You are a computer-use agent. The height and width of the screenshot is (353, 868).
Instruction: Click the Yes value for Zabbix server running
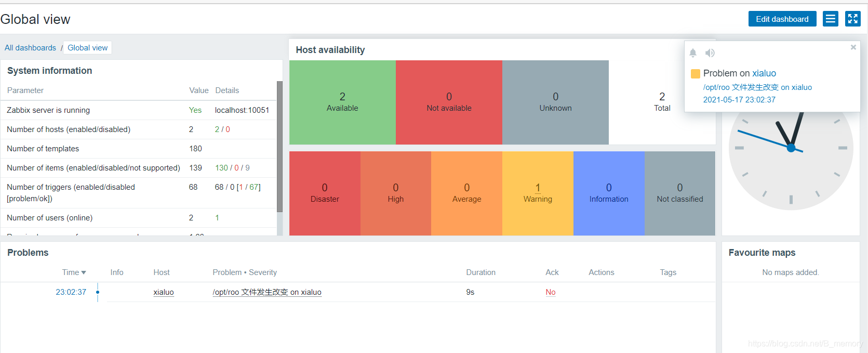click(x=195, y=110)
